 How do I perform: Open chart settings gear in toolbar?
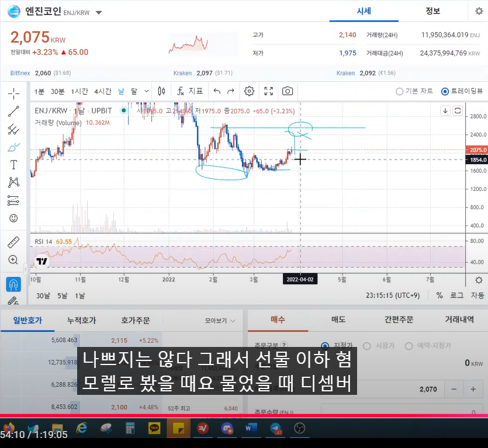coord(249,91)
